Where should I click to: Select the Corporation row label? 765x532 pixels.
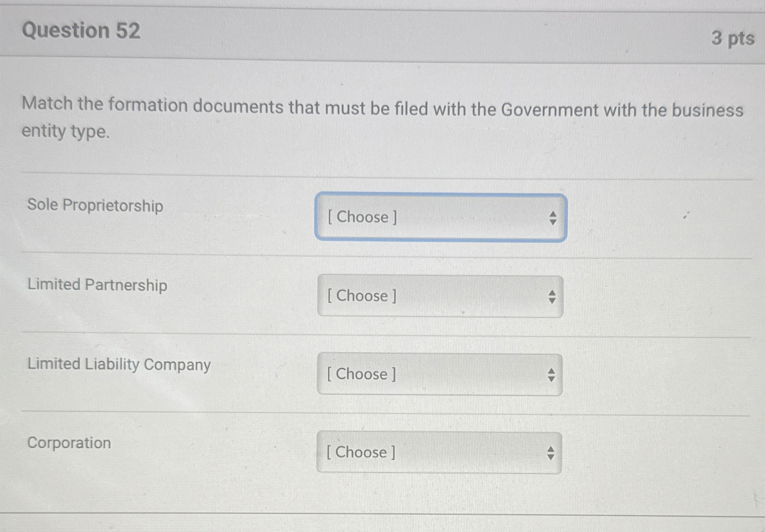68,443
